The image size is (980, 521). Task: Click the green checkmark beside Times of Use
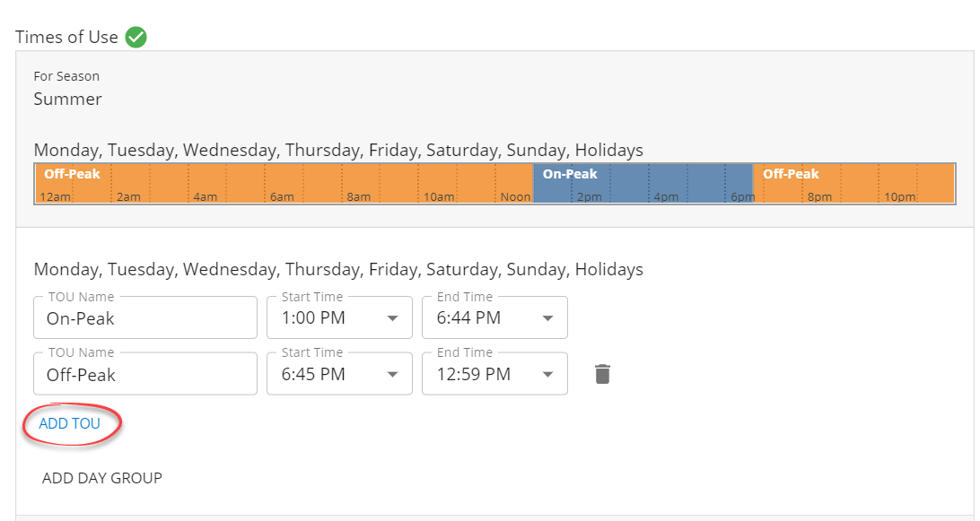[x=136, y=38]
